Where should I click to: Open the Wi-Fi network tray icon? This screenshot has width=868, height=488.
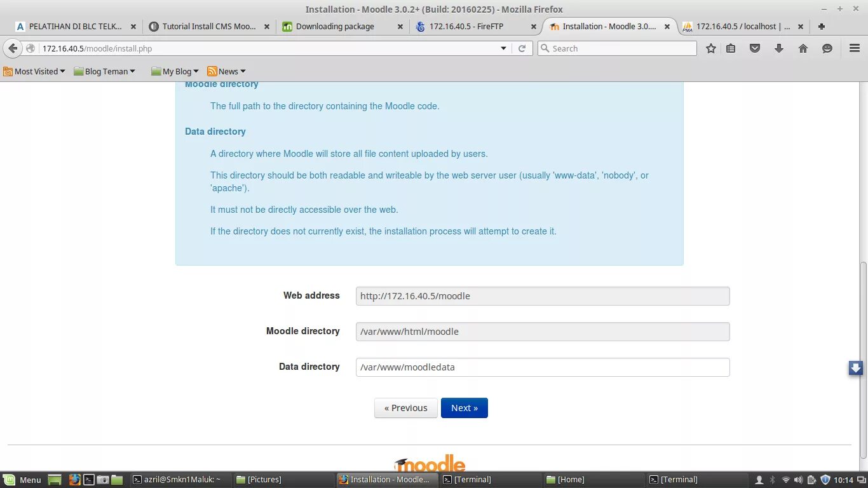tap(786, 480)
